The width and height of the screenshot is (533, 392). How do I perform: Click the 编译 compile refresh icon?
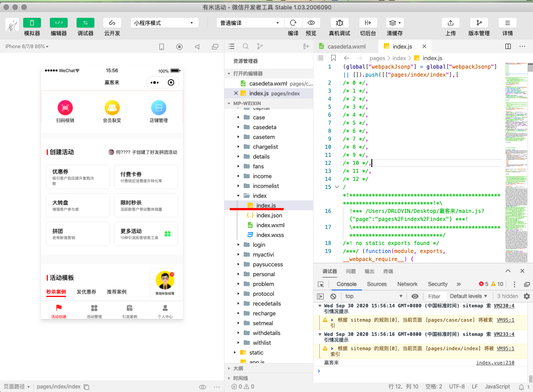pyautogui.click(x=293, y=23)
